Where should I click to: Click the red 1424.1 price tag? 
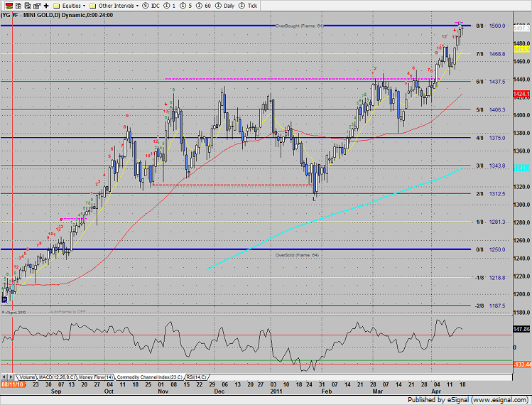(521, 94)
